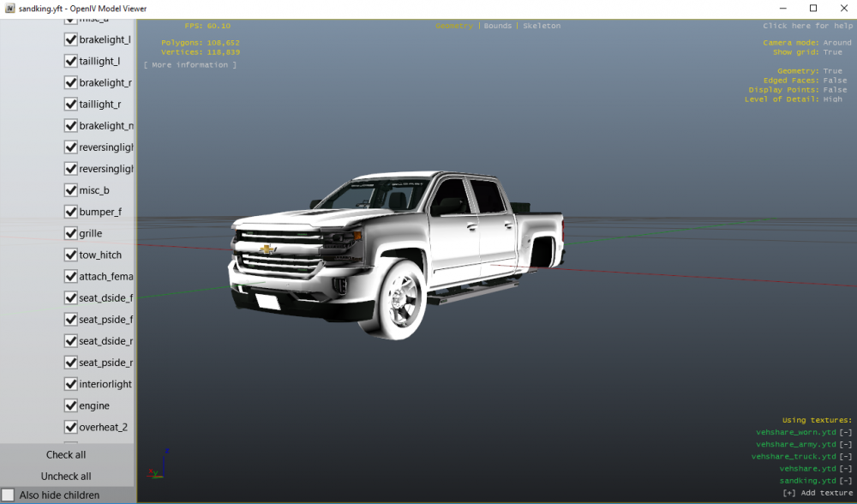Remove vehshare_worn.ytd texture via [-]
Screen dimensions: 857x504
(x=846, y=432)
